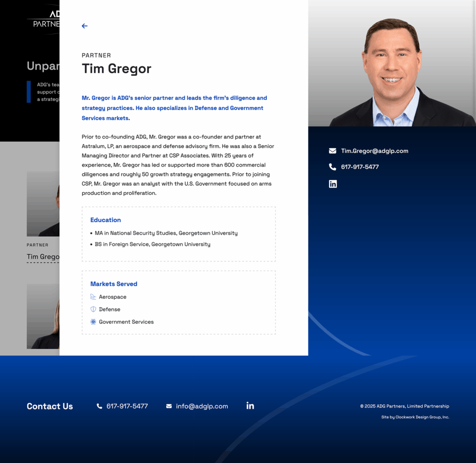The width and height of the screenshot is (476, 463).
Task: Click the blue back arrow icon
Action: pyautogui.click(x=85, y=26)
